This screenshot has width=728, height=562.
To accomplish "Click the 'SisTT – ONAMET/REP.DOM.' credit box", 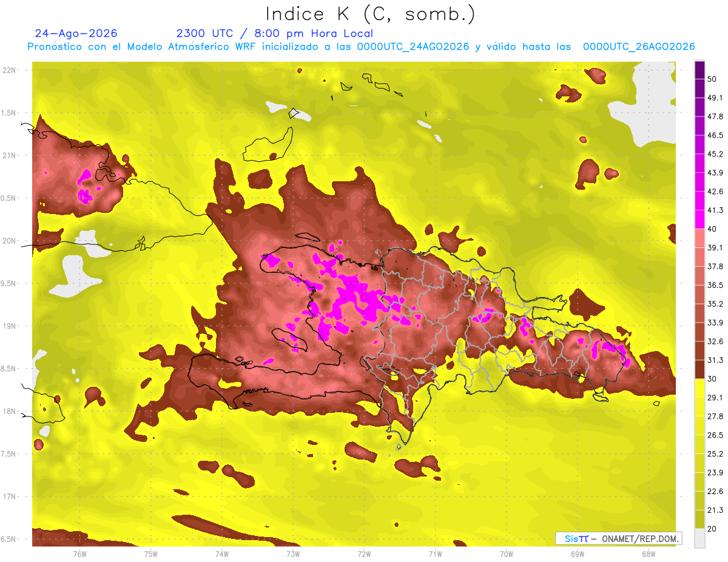I will (x=618, y=538).
